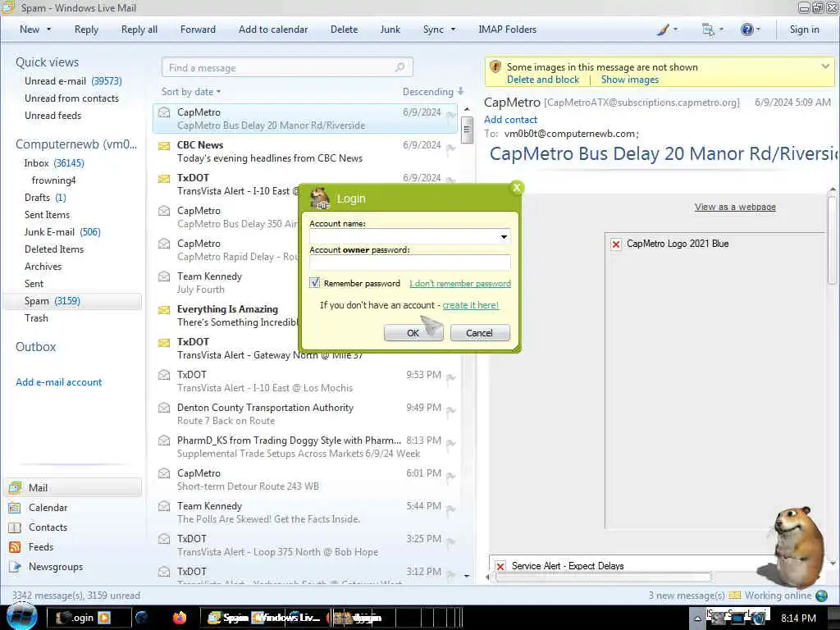
Task: Click the security shield icon in info bar
Action: (495, 67)
